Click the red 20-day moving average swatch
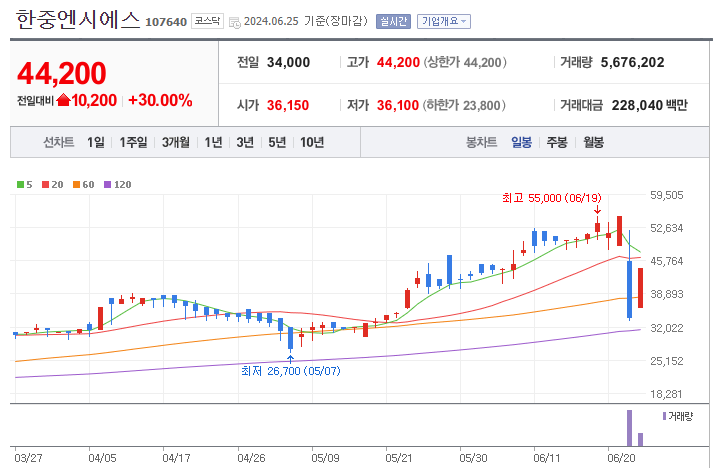The image size is (713, 468). [x=45, y=185]
